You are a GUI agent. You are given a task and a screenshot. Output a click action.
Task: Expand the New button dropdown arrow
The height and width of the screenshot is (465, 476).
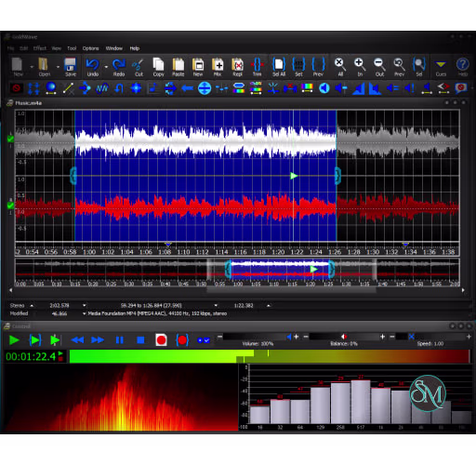tap(32, 67)
